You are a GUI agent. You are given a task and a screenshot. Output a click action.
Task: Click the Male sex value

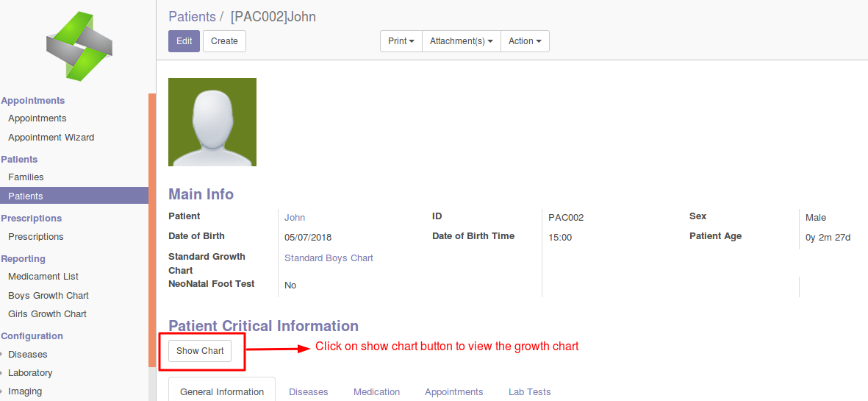point(816,218)
